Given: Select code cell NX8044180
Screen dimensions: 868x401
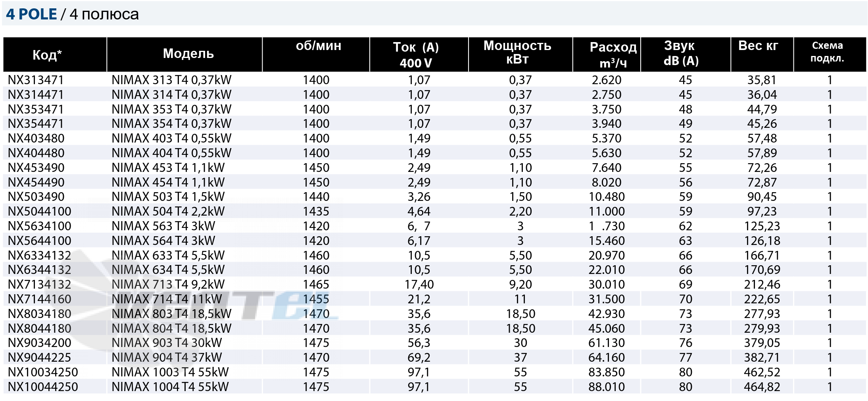Looking at the screenshot, I should click(x=40, y=328).
